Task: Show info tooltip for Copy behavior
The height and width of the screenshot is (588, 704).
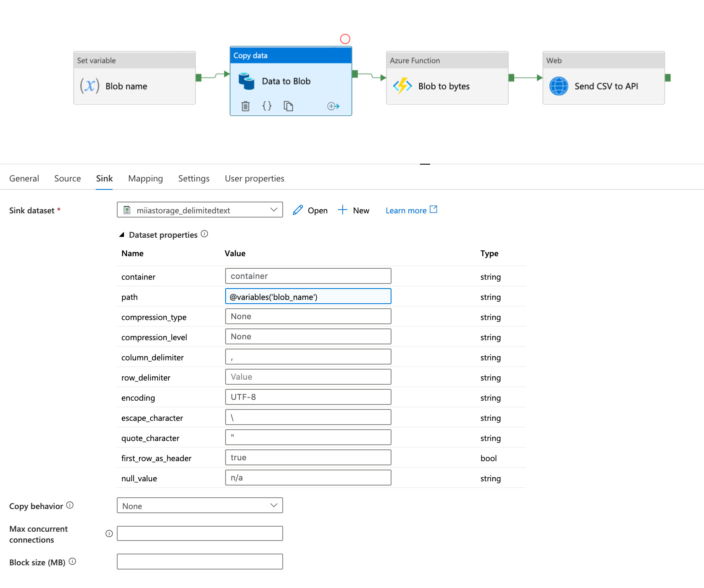Action: (70, 505)
